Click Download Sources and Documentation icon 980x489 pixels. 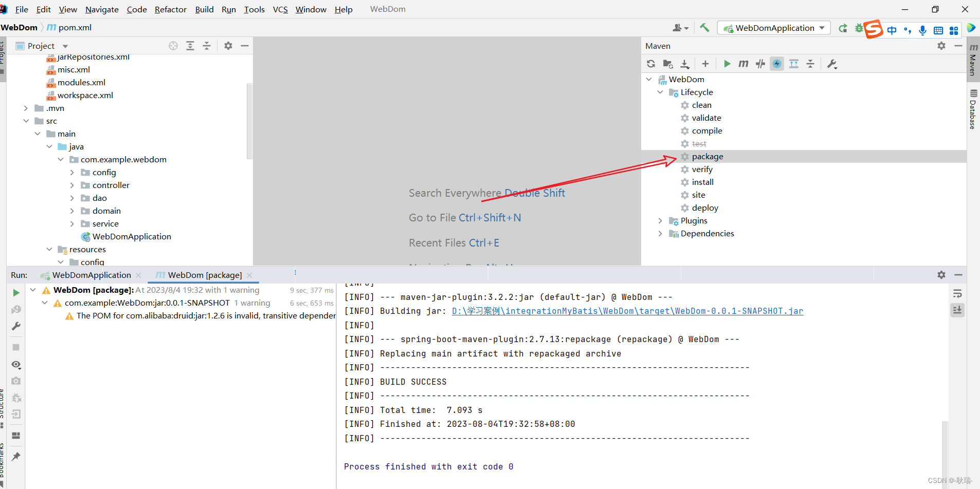[x=685, y=64]
